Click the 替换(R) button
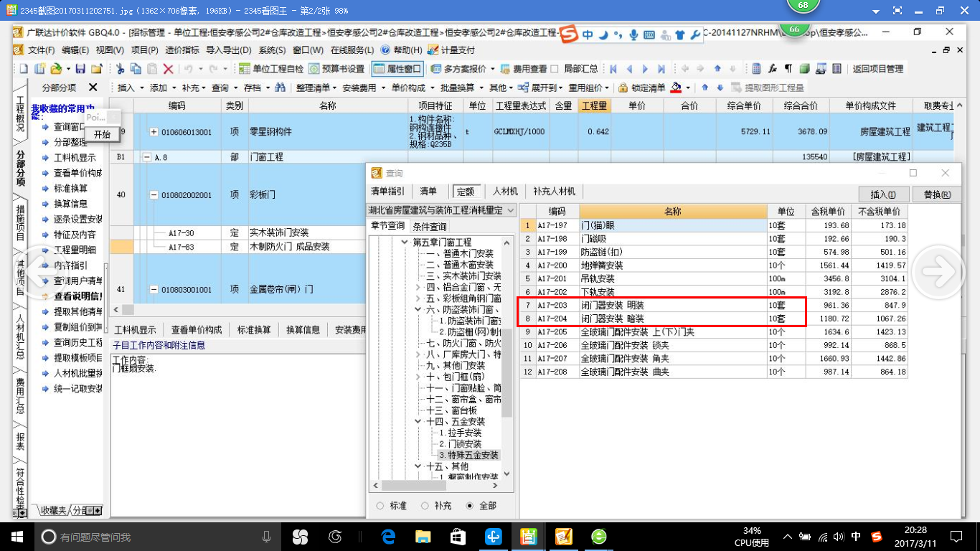The height and width of the screenshot is (551, 980). (x=936, y=194)
